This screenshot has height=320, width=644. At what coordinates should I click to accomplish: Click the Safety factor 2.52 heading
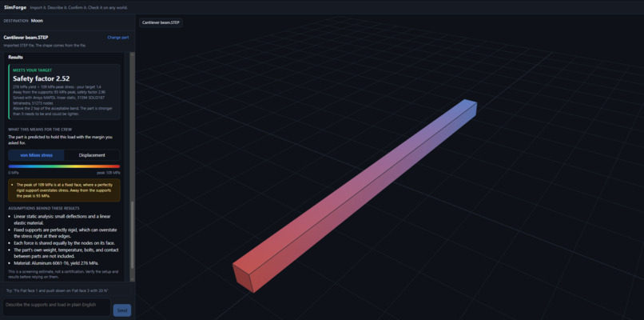tap(41, 78)
